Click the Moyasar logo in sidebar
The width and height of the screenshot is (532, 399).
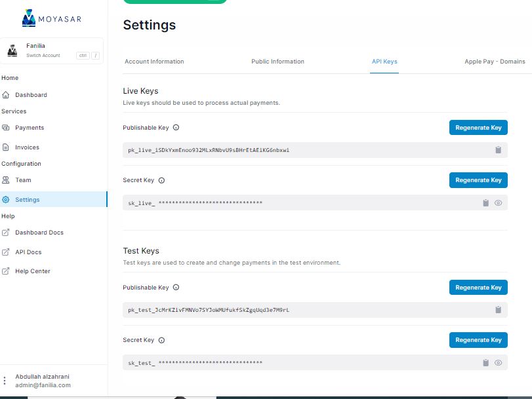click(52, 18)
